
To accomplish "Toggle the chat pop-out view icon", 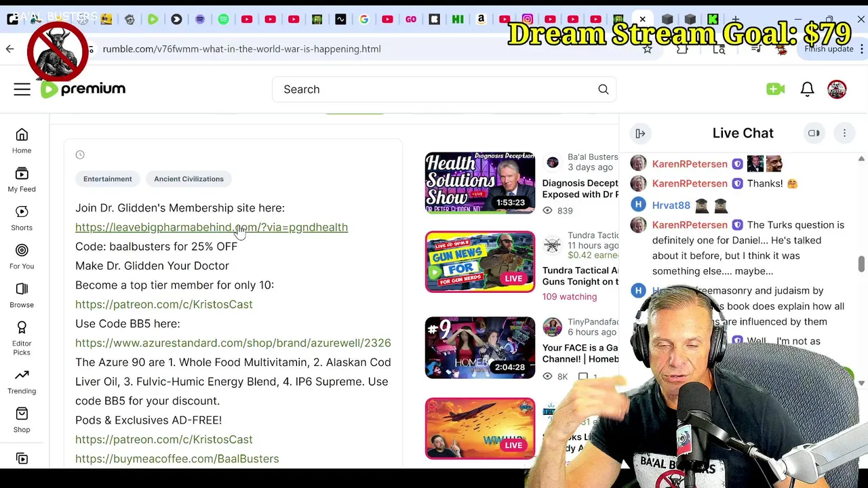I will click(814, 134).
